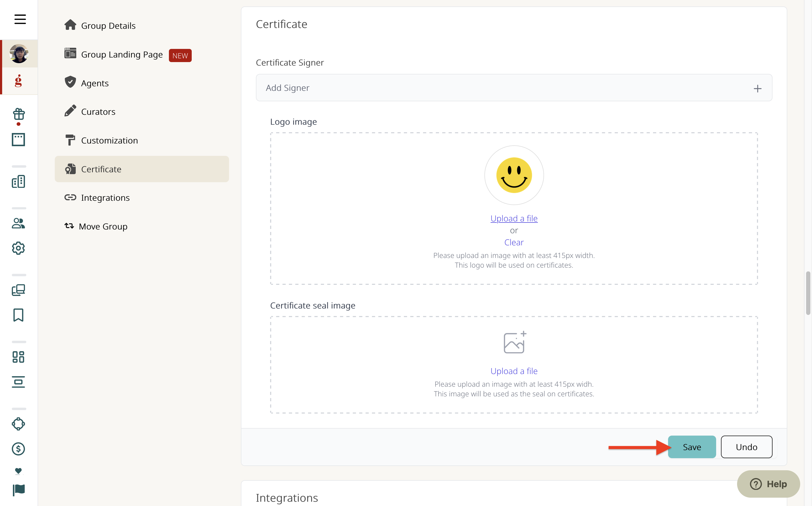Screen dimensions: 812x506
Task: Click the flag icon in sidebar
Action: [19, 490]
